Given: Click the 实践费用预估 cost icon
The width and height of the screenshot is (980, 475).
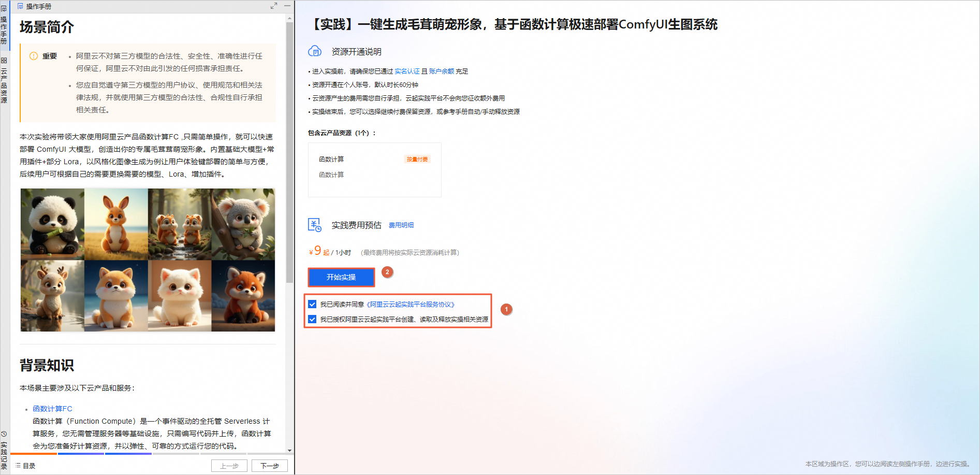Looking at the screenshot, I should pos(315,225).
